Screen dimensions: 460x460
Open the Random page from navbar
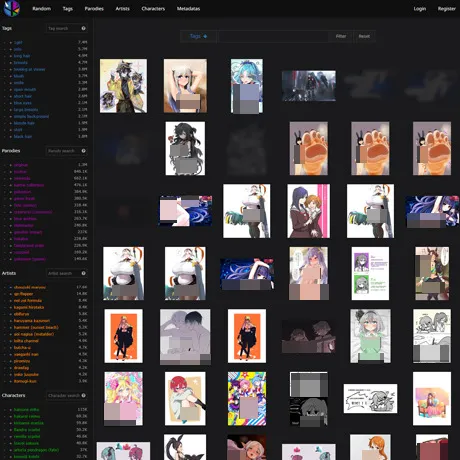click(x=42, y=9)
